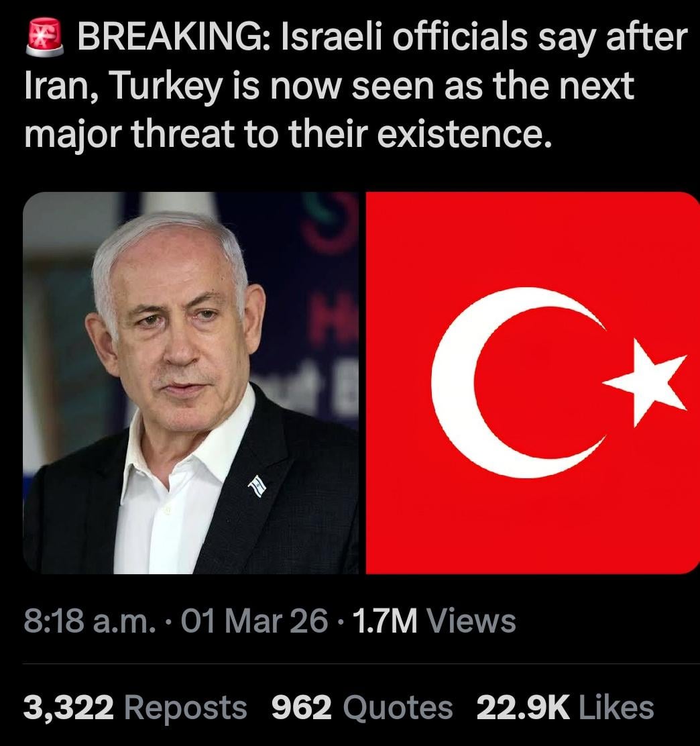The image size is (700, 746).
Task: Click the Likes label
Action: pos(616,708)
